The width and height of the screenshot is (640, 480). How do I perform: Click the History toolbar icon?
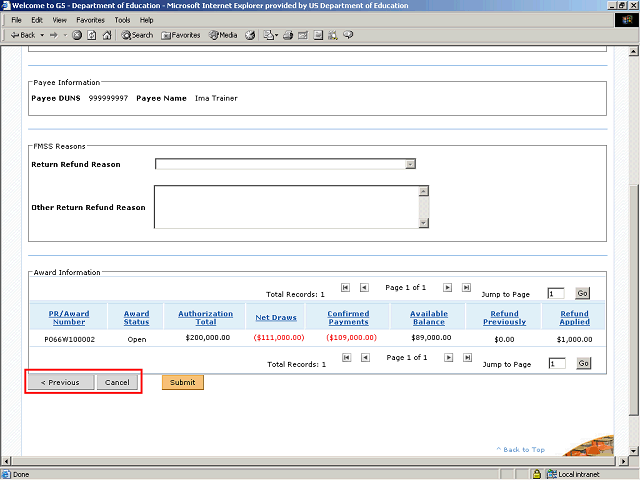[x=251, y=35]
